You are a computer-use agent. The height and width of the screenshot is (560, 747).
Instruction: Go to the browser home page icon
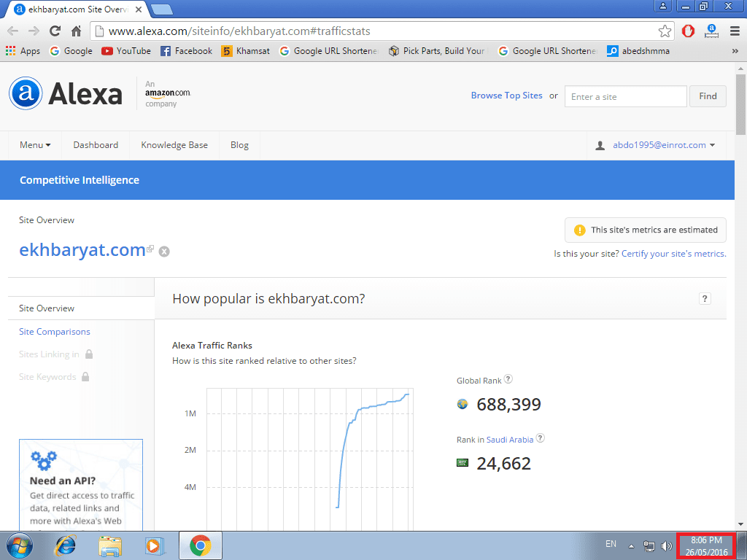point(76,31)
